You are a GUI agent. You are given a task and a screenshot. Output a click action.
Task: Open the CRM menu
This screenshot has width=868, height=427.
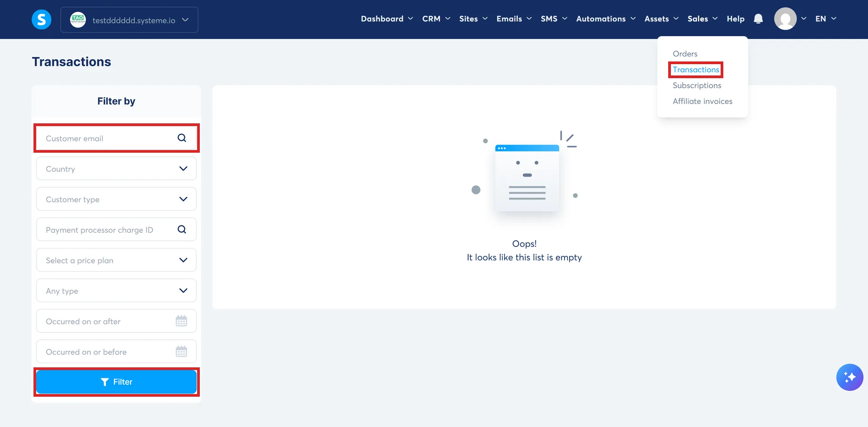coord(436,19)
